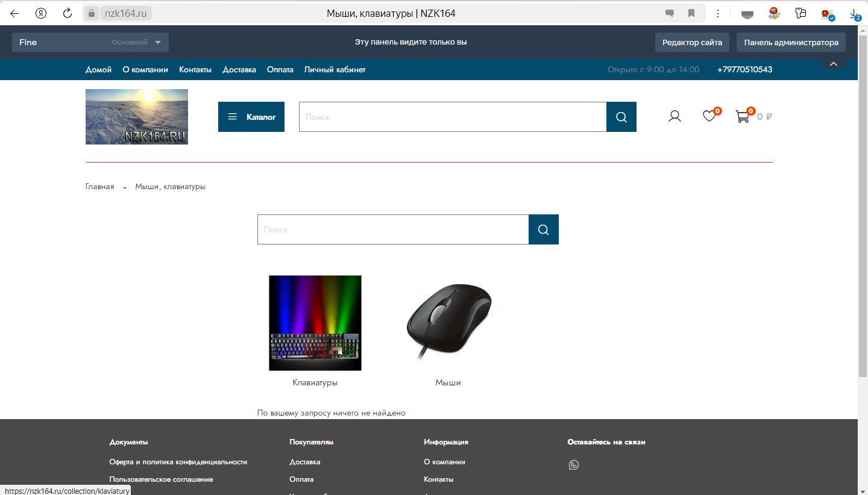Open the О компании link in the footer
This screenshot has height=495, width=868.
[x=445, y=462]
